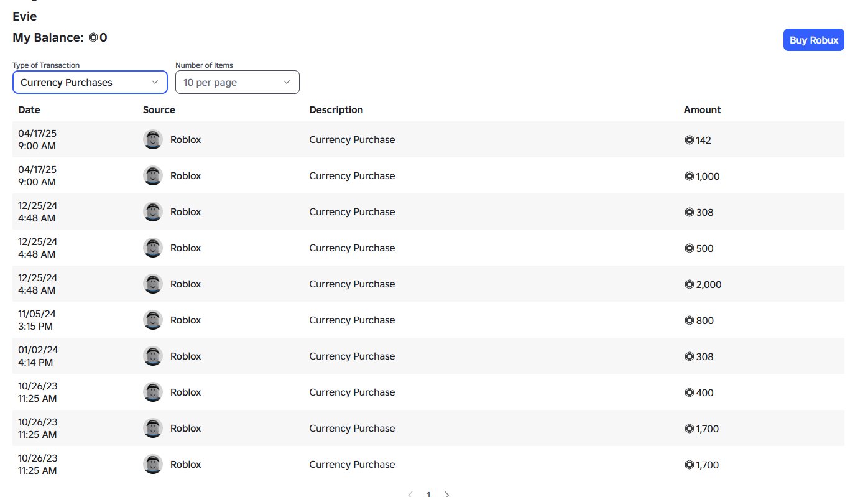Open Roblox source link in 400 row
Screen dimensions: 868x497
pyautogui.click(x=185, y=392)
